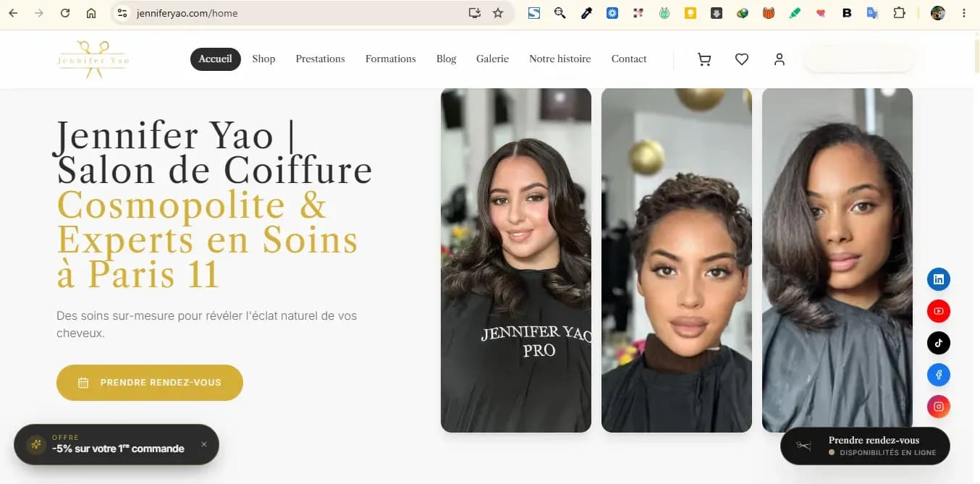
Task: Go back to the previous page
Action: click(13, 13)
